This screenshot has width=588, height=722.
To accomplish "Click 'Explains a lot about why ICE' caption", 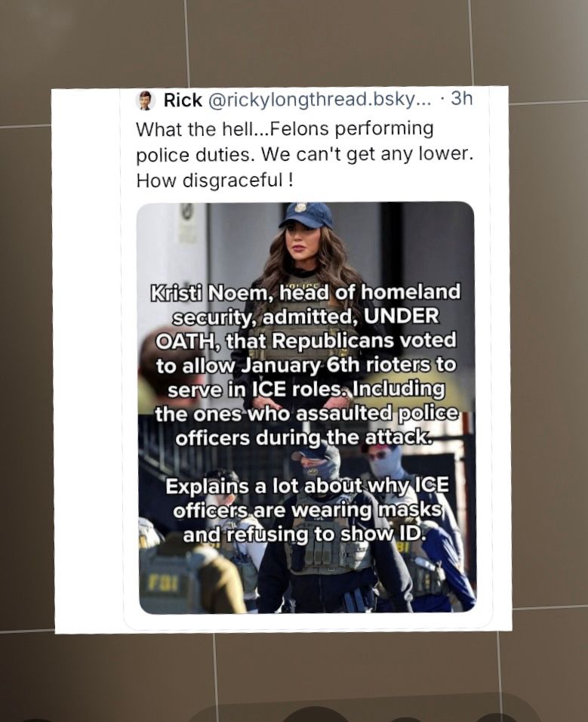I will click(307, 486).
